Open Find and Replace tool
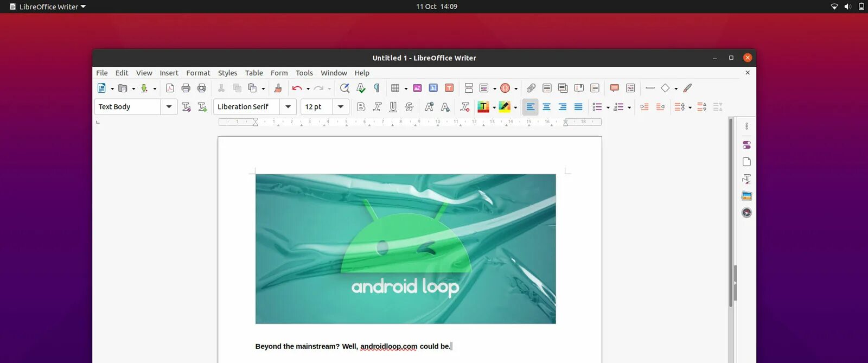Screen dimensions: 868x363 click(x=344, y=88)
